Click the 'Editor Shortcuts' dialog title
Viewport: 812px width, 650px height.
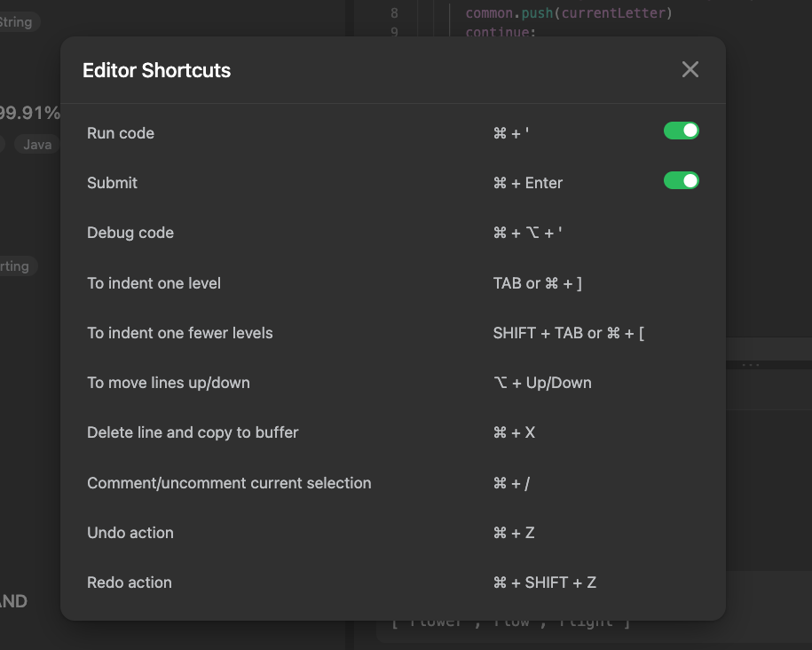[156, 70]
